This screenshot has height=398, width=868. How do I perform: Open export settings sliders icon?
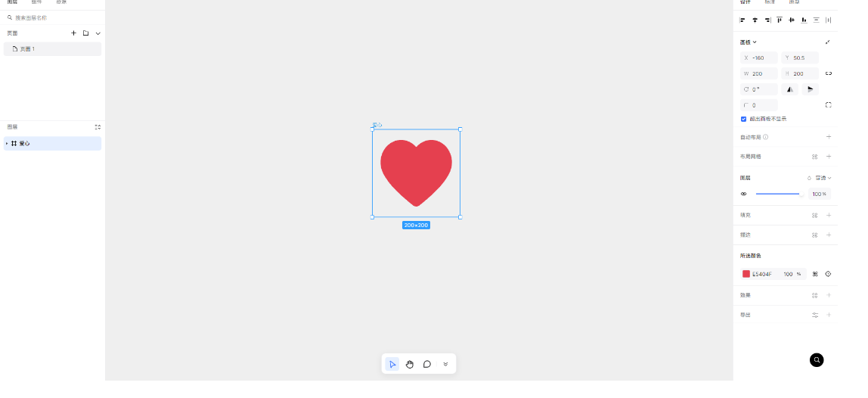click(815, 315)
